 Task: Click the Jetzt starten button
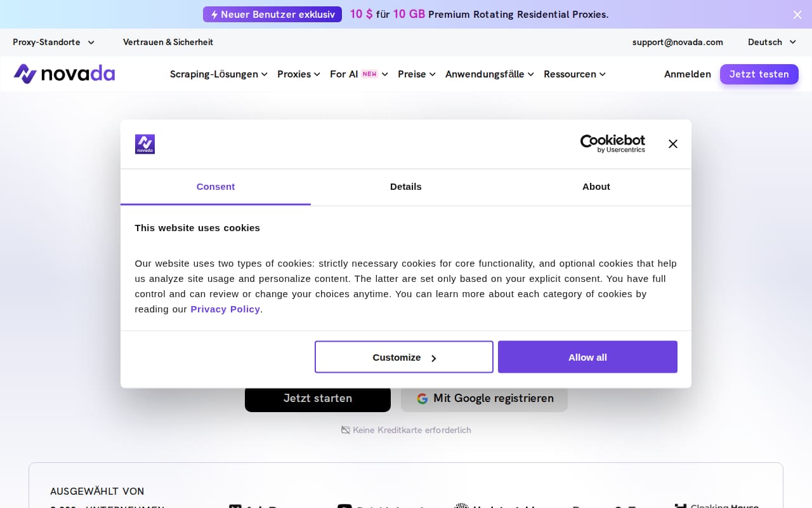coord(318,399)
